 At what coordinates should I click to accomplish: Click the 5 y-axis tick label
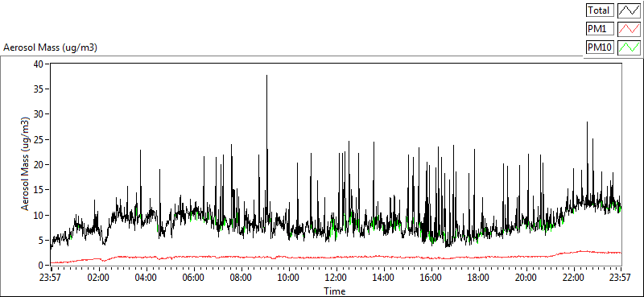click(x=40, y=241)
